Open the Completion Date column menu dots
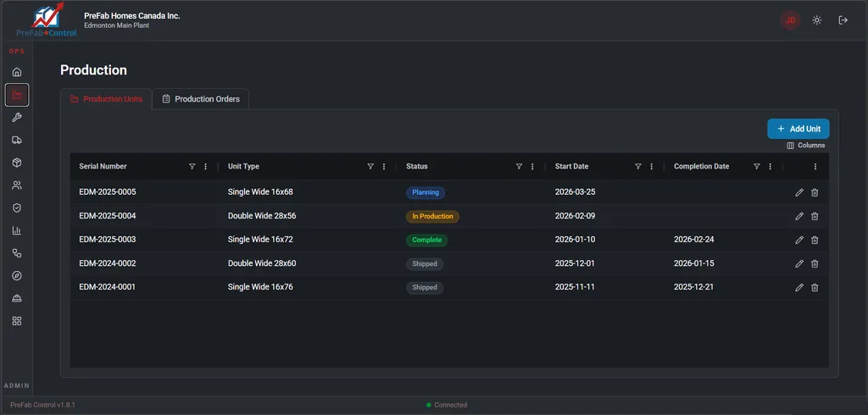 pos(770,167)
